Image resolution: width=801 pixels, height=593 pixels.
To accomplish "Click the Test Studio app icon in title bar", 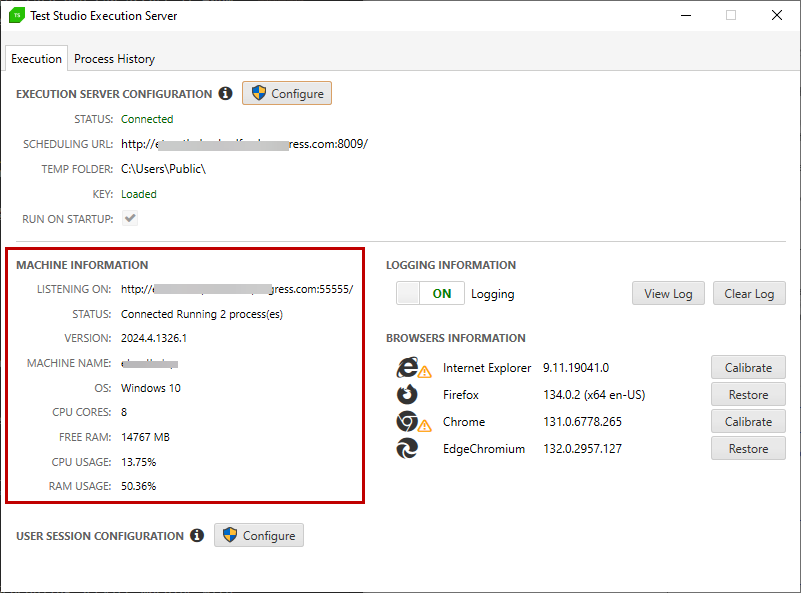I will tap(17, 15).
